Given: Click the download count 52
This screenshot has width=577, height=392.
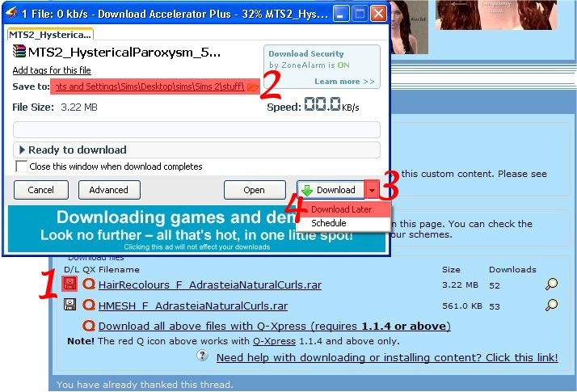Looking at the screenshot, I should [495, 285].
